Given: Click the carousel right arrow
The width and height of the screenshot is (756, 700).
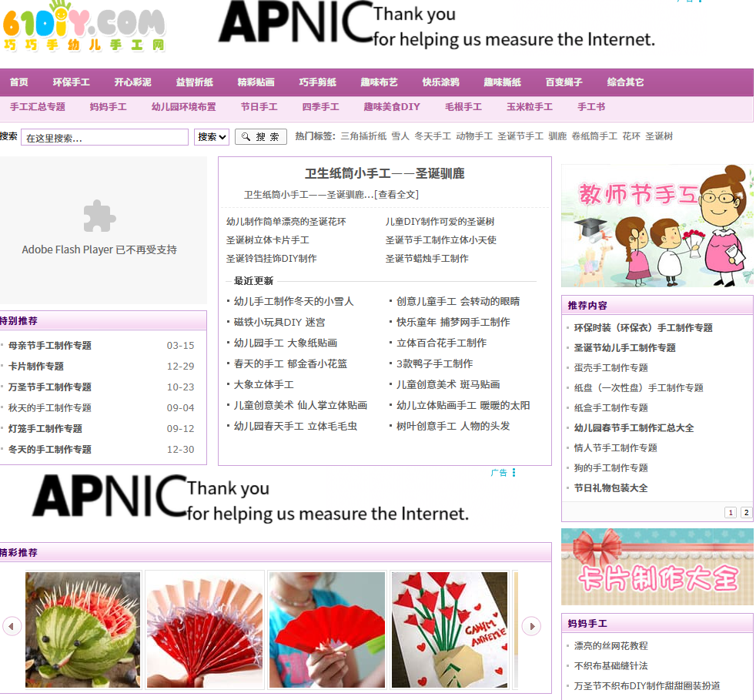Looking at the screenshot, I should (x=531, y=626).
